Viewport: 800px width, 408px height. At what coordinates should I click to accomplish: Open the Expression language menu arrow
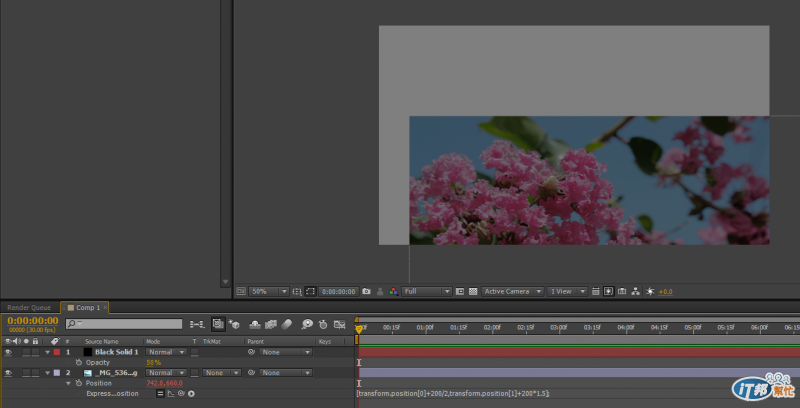(x=191, y=393)
